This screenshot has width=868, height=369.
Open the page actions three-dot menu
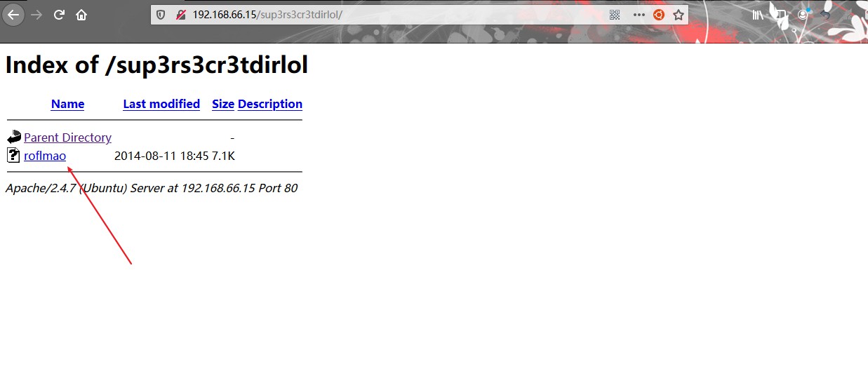[639, 15]
